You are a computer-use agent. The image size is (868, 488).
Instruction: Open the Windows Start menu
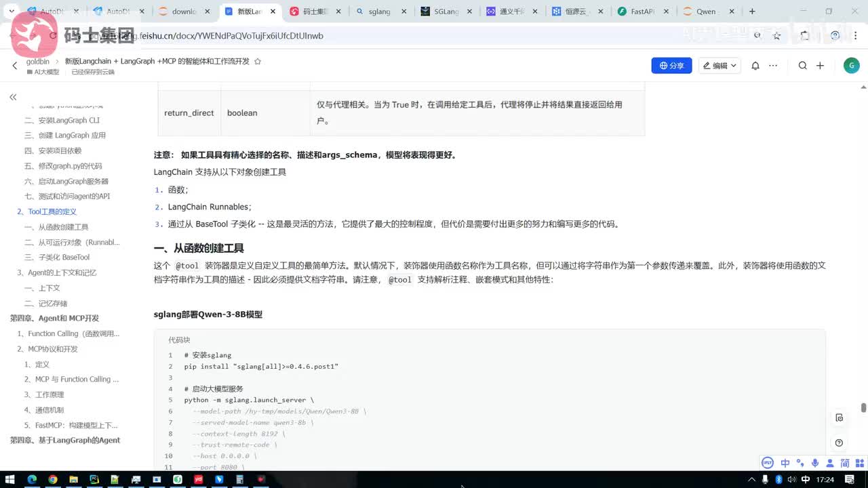click(x=11, y=480)
